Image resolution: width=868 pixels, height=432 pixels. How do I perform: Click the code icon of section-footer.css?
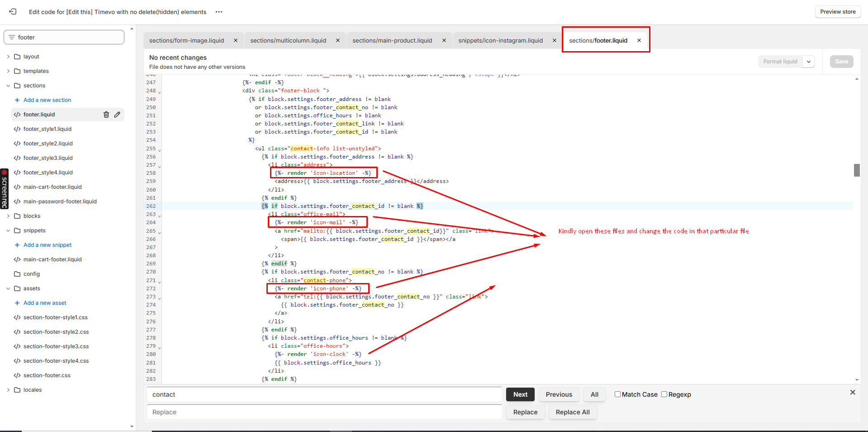tap(17, 375)
